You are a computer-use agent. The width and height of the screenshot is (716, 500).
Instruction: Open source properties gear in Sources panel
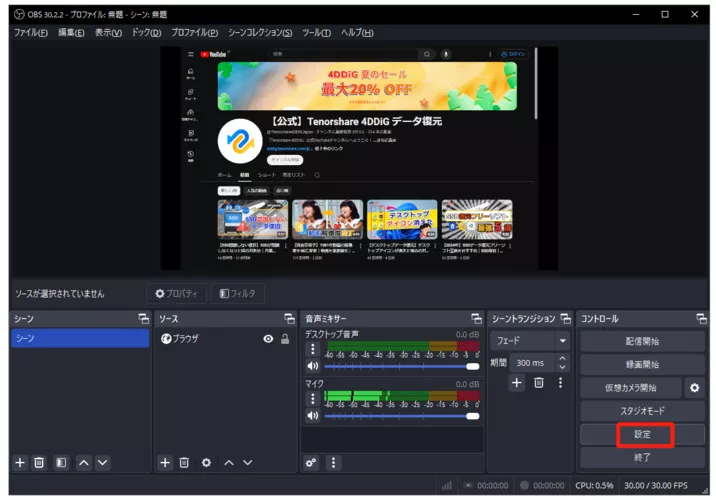(206, 462)
